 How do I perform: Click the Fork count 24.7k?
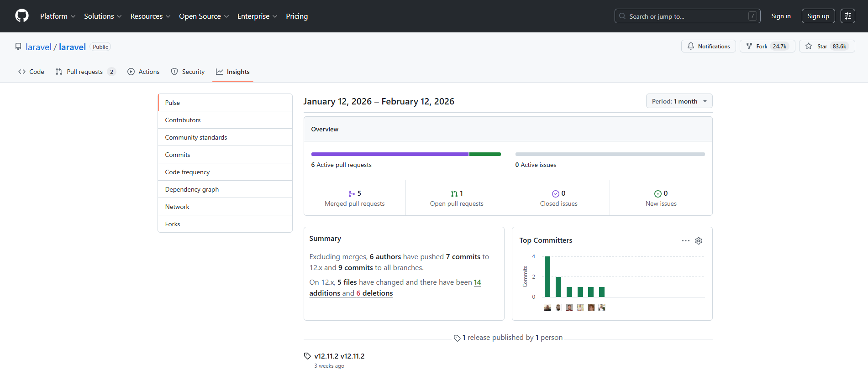tap(779, 46)
